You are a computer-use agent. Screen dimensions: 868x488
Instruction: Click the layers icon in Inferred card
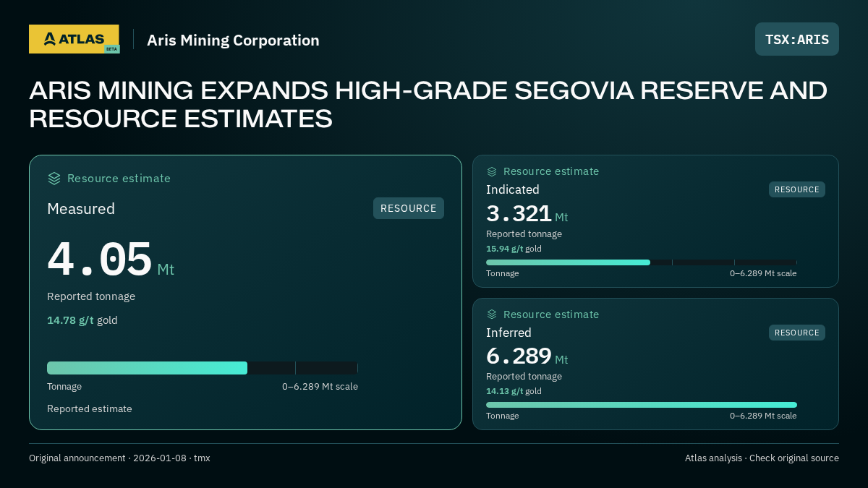point(492,314)
